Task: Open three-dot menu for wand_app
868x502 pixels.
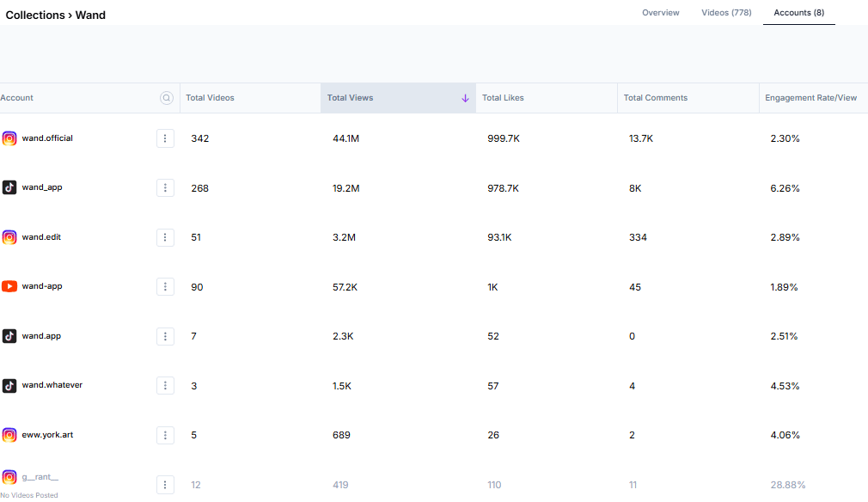Action: point(165,188)
